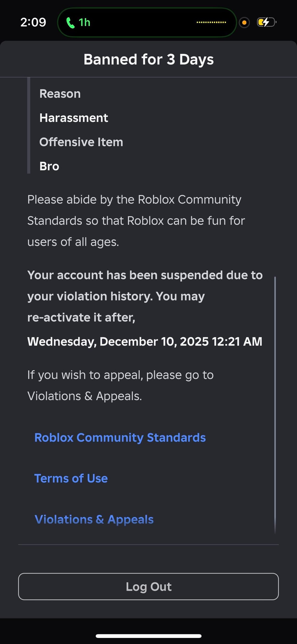Screen dimensions: 297x644
Task: Open the Terms of Use link
Action: click(71, 478)
